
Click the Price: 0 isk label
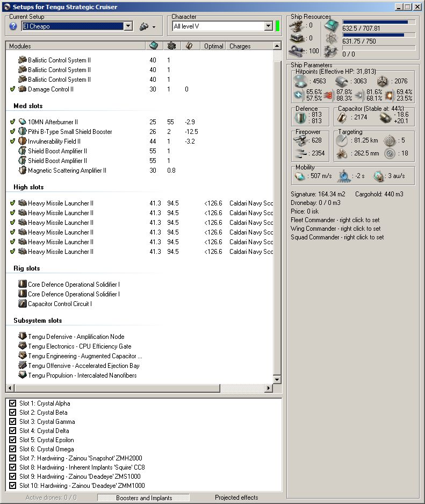tap(305, 211)
